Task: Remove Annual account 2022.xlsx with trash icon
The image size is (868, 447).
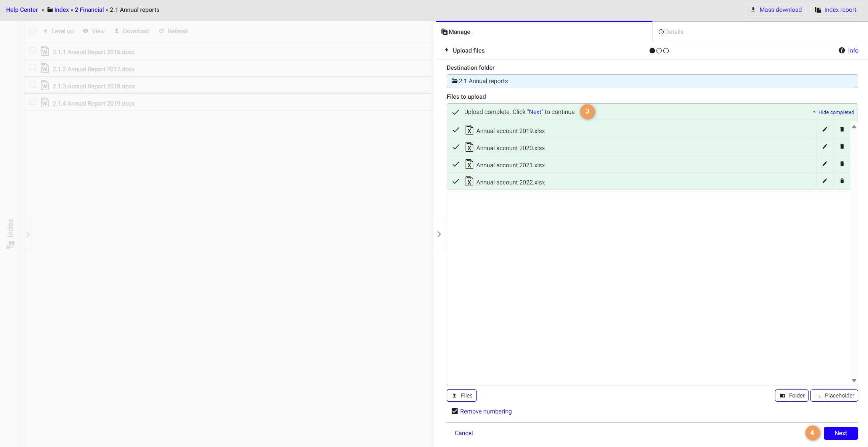Action: tap(842, 181)
